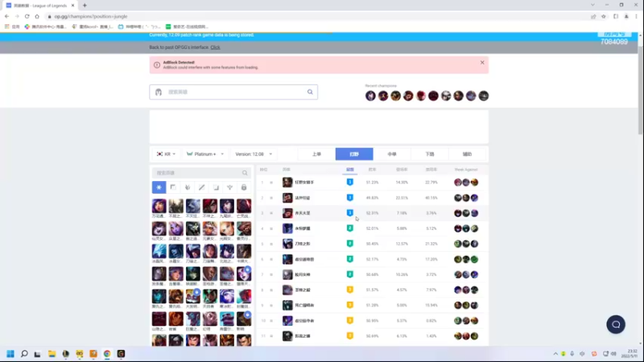
Task: Open the rank 10 champion row name
Action: [304, 320]
